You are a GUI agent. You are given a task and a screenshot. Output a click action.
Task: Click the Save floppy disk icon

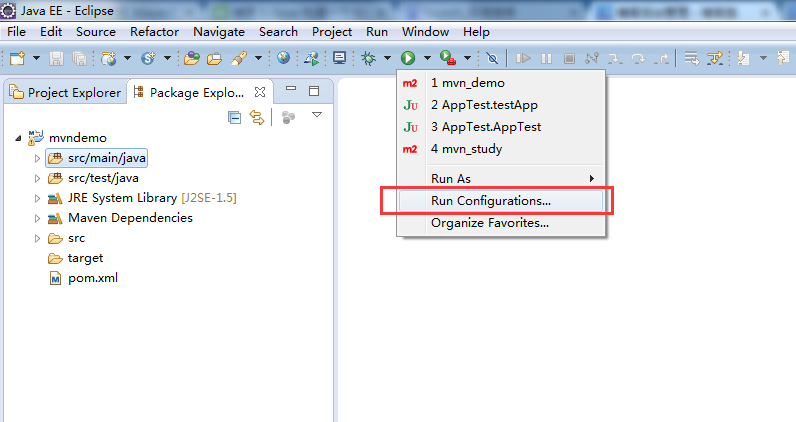pyautogui.click(x=56, y=58)
